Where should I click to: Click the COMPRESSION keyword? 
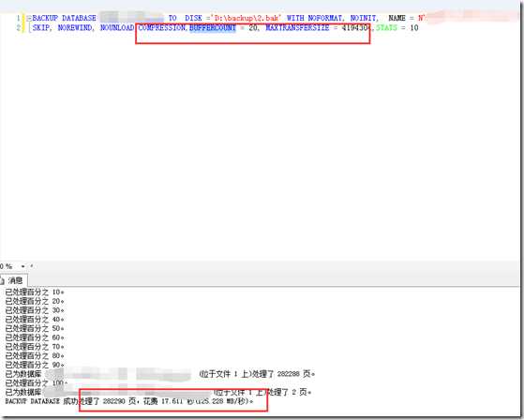(162, 28)
